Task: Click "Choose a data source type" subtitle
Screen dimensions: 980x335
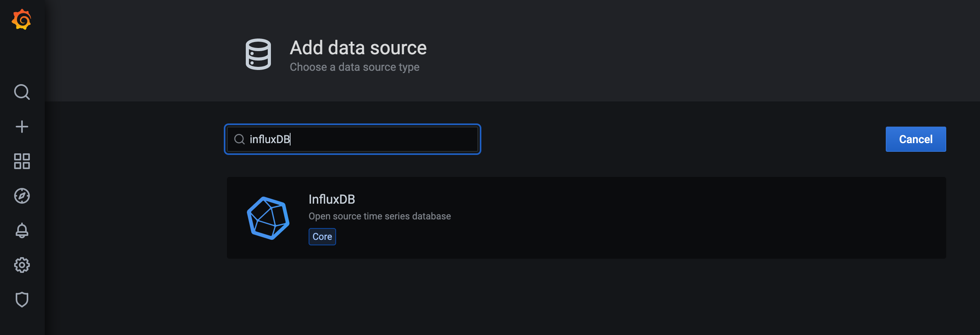Action: point(355,67)
